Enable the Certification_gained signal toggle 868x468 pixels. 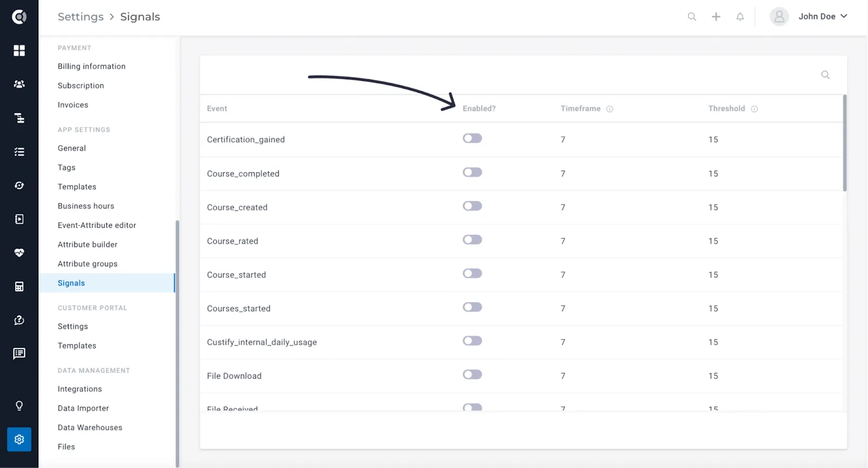pyautogui.click(x=473, y=138)
